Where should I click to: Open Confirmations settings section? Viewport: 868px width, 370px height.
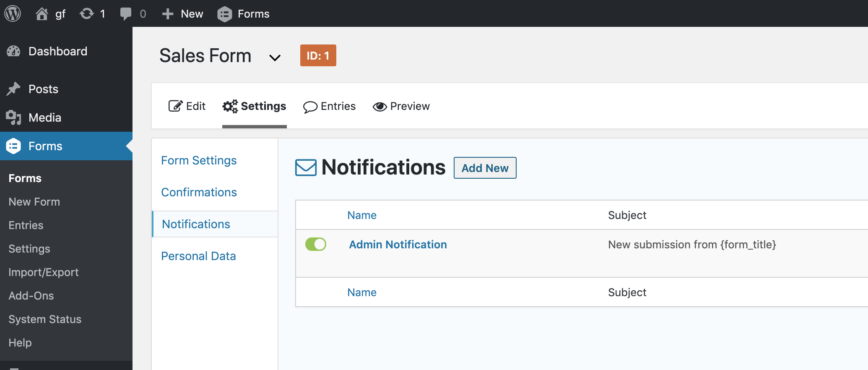point(199,192)
